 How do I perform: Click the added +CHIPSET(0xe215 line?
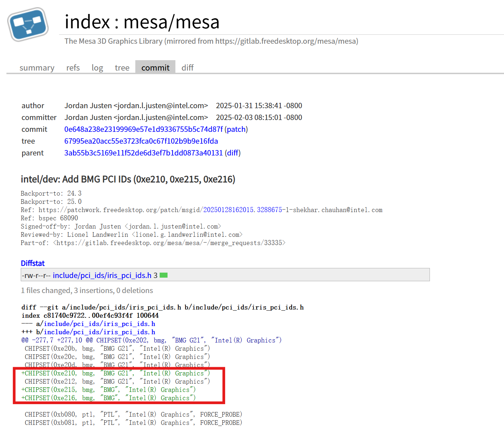(x=108, y=390)
